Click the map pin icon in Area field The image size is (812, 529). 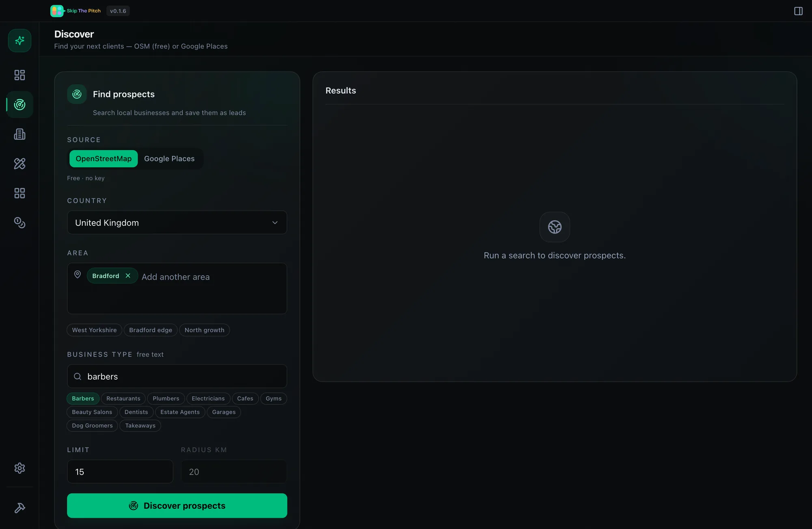(78, 274)
